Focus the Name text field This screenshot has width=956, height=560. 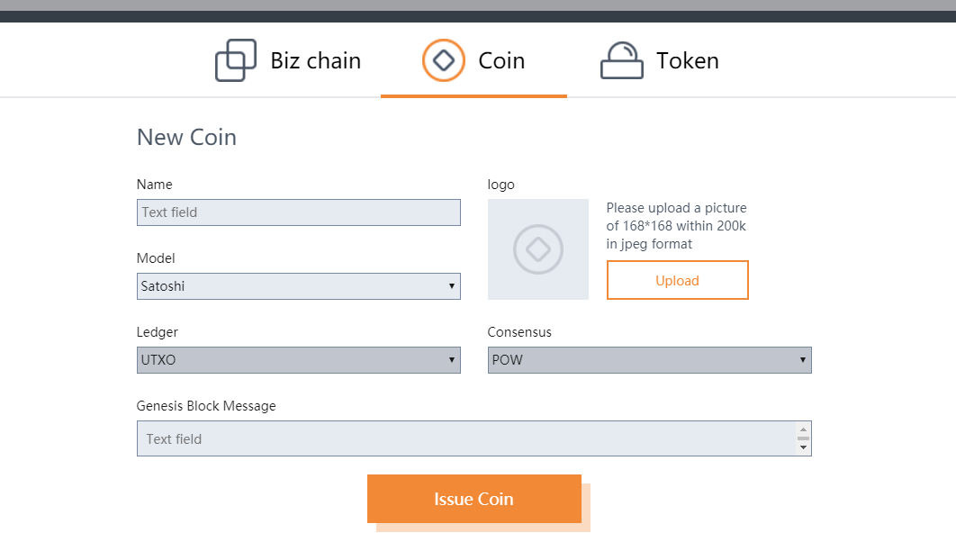298,212
